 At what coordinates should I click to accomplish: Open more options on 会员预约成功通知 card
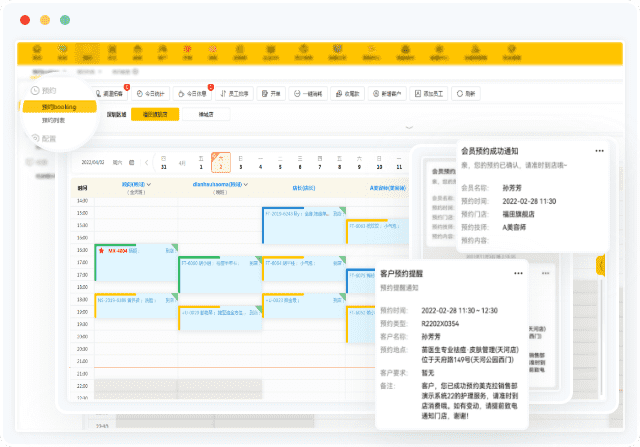point(599,151)
